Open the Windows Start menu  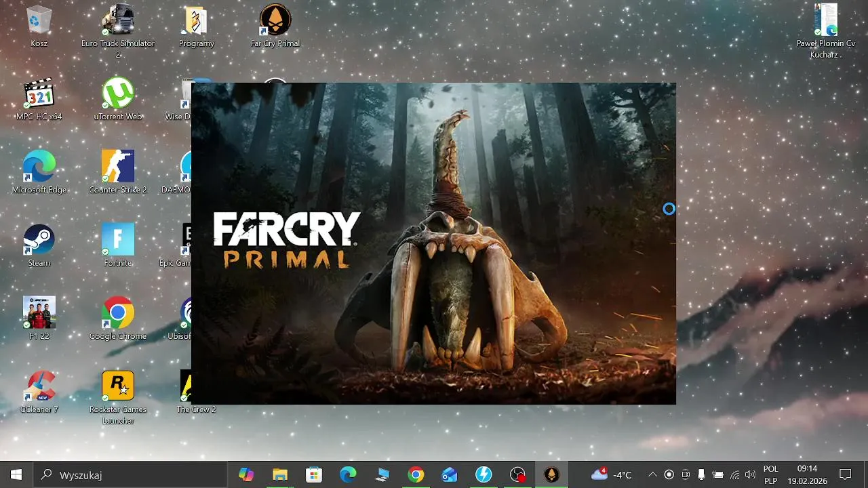(x=16, y=474)
